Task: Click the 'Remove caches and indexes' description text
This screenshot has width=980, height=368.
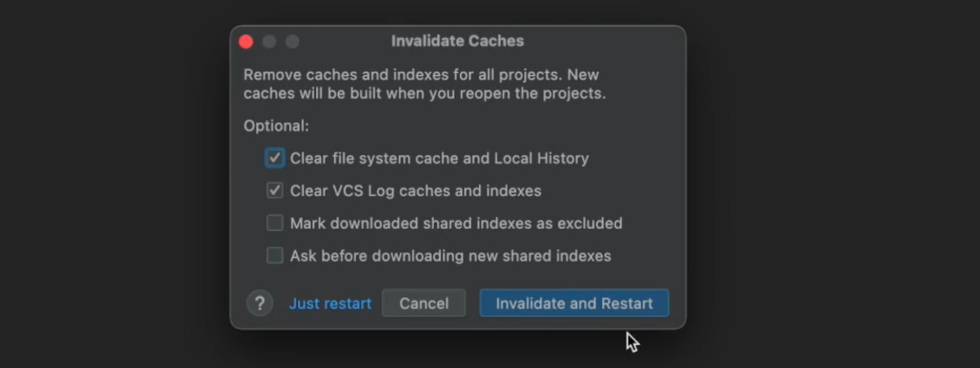Action: (x=421, y=75)
